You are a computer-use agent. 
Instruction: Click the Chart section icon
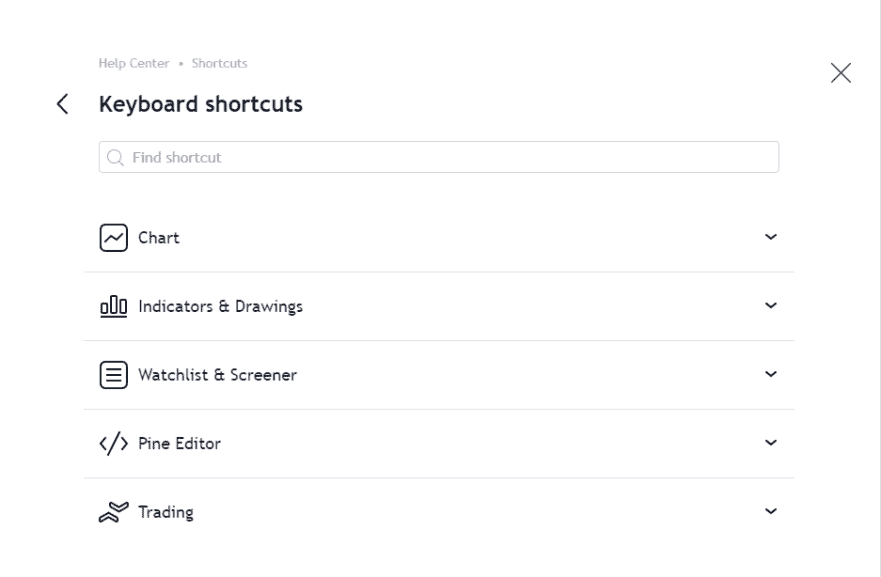(113, 237)
